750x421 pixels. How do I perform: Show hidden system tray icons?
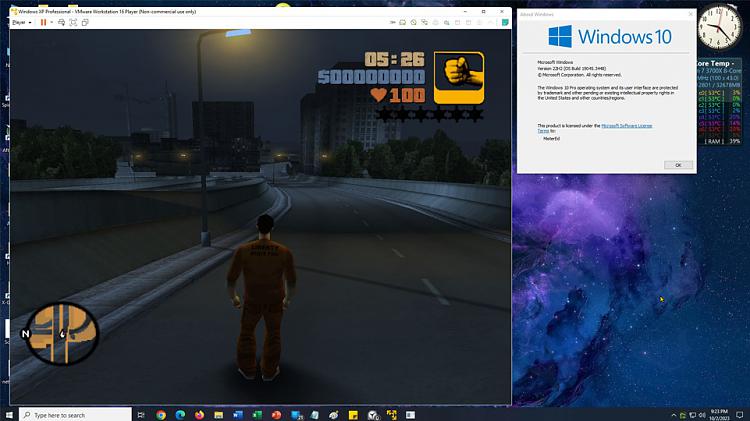point(674,415)
